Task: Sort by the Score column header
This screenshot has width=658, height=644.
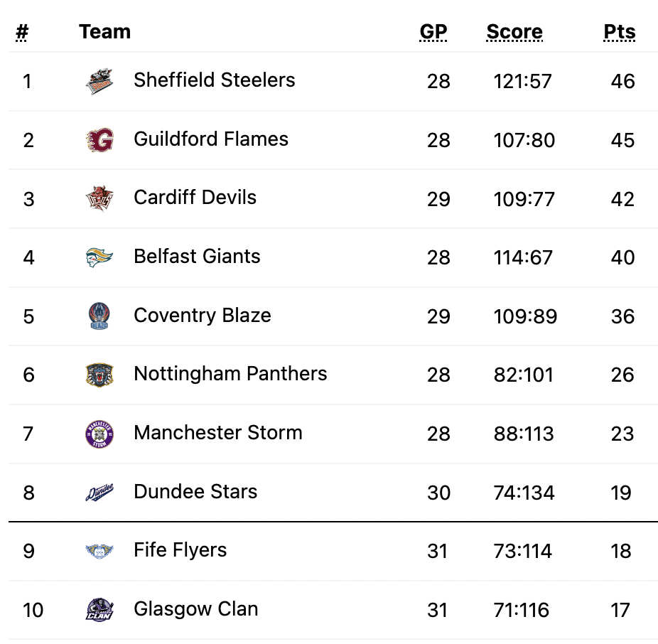Action: (514, 32)
